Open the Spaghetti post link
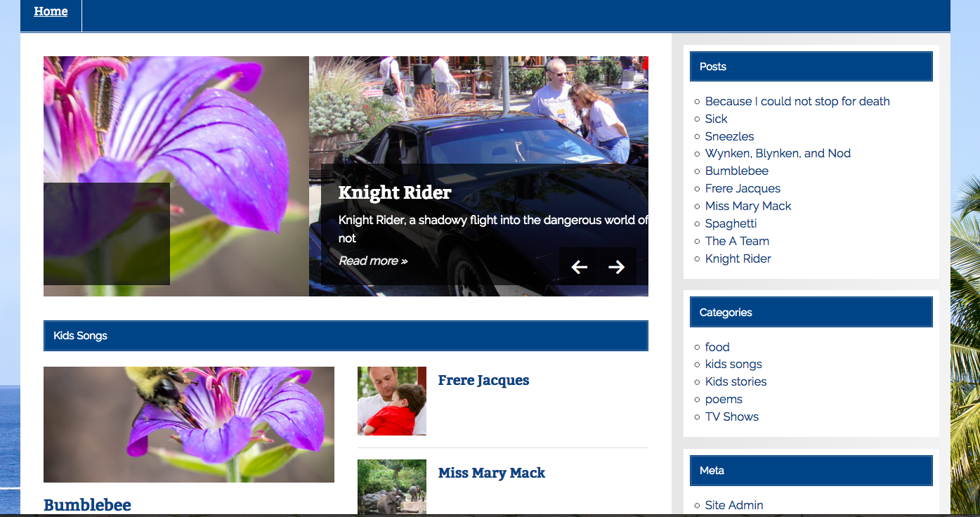This screenshot has height=517, width=980. tap(731, 223)
